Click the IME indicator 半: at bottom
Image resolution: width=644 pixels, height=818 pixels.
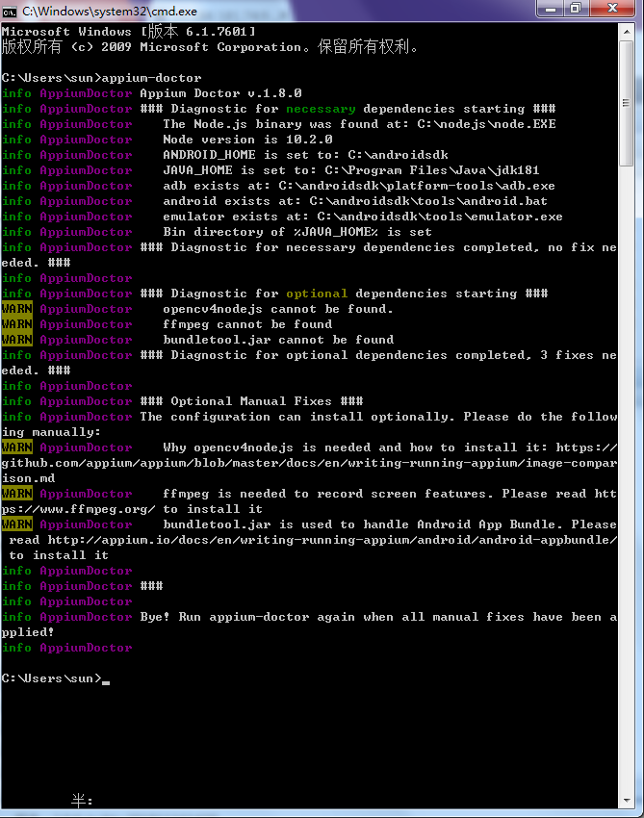(82, 801)
